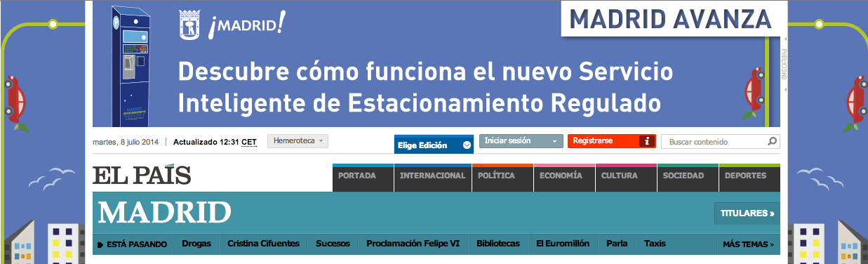Click the Madrid Avanza banner label

(672, 18)
